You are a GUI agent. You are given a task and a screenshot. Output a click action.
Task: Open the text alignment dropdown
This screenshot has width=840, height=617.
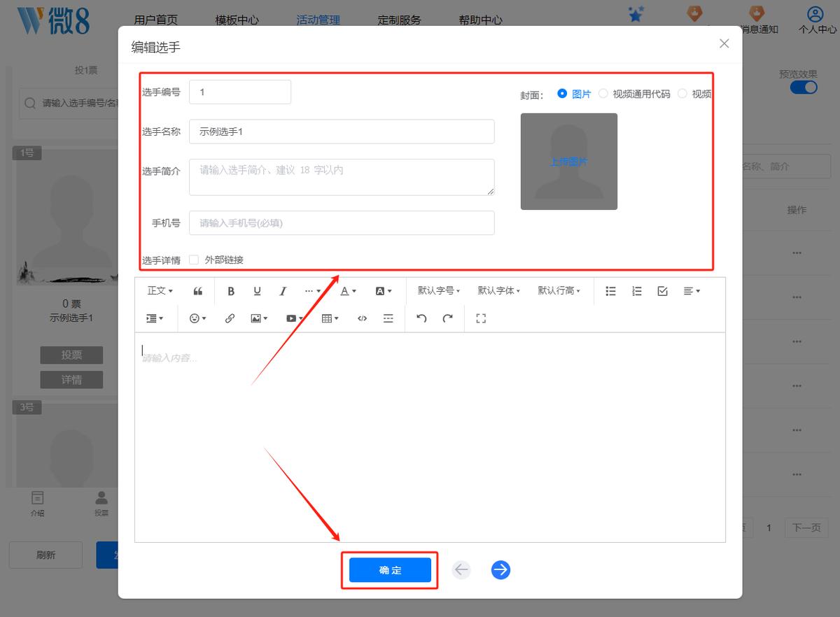692,291
